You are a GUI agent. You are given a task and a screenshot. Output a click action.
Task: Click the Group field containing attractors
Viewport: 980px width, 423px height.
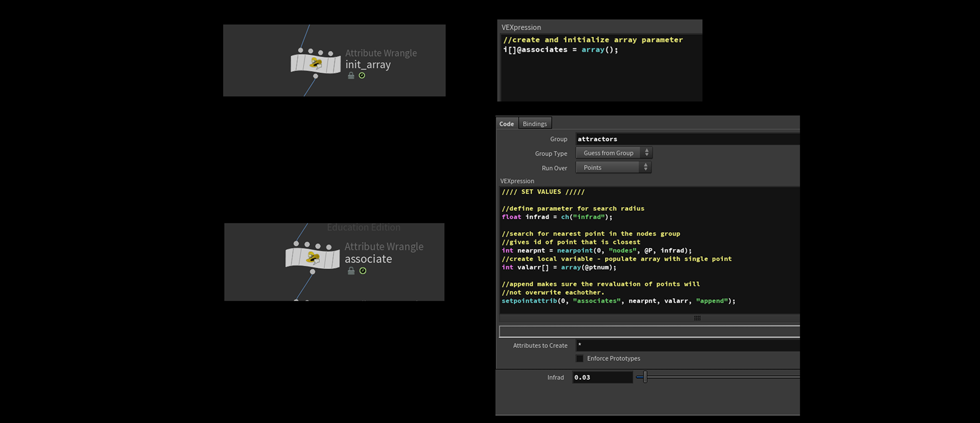coord(687,139)
